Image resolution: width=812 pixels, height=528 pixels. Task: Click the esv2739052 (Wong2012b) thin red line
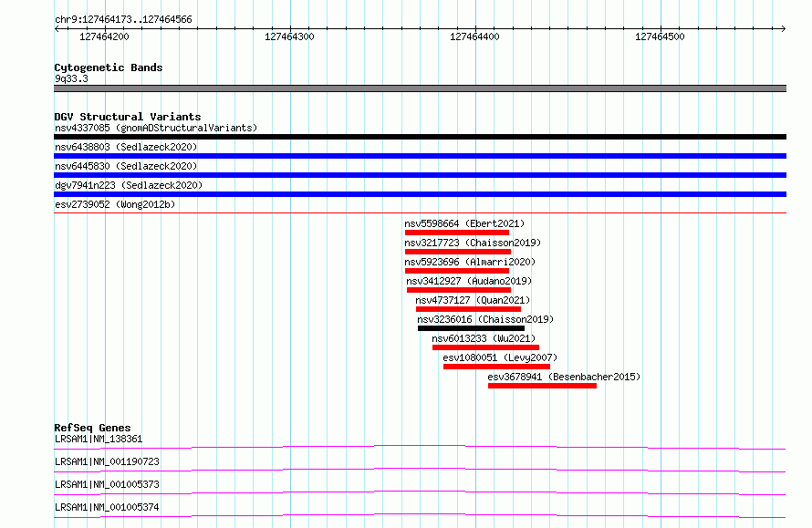pyautogui.click(x=420, y=212)
